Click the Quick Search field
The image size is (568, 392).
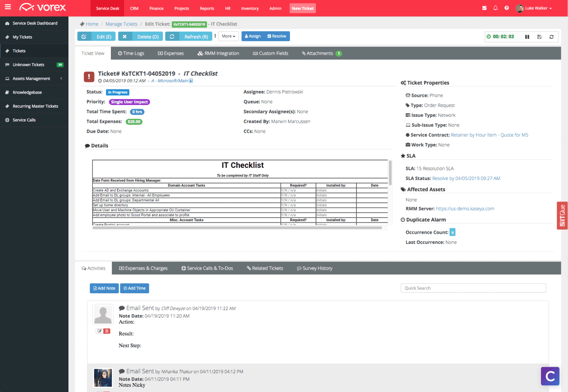click(473, 288)
